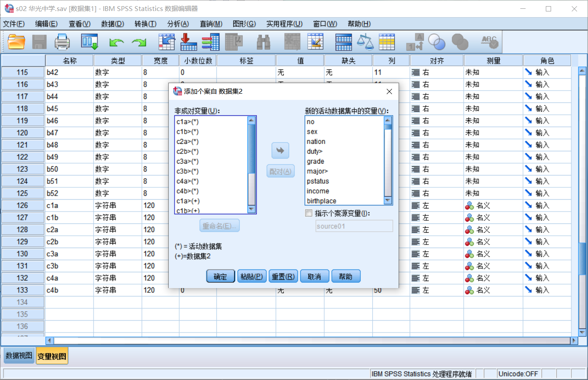Click row header 120

coord(23,133)
